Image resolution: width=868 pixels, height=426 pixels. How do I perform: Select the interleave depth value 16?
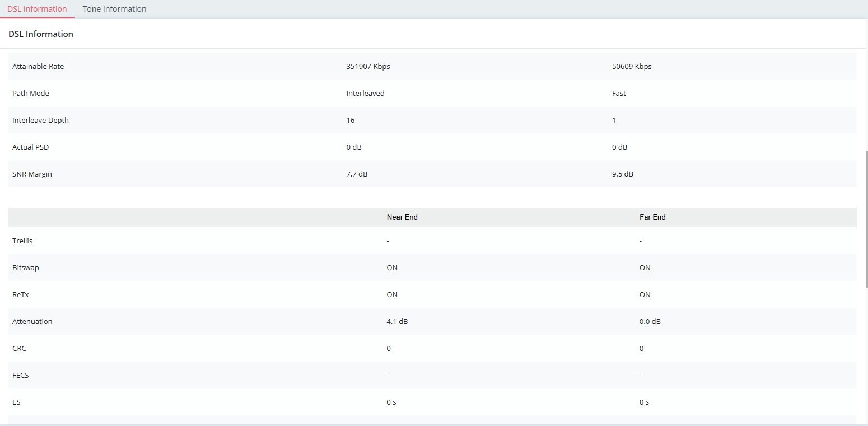point(351,120)
